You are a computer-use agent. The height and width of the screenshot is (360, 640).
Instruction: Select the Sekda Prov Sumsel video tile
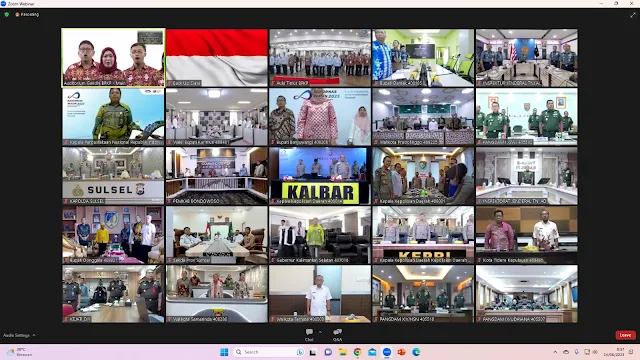pos(217,235)
